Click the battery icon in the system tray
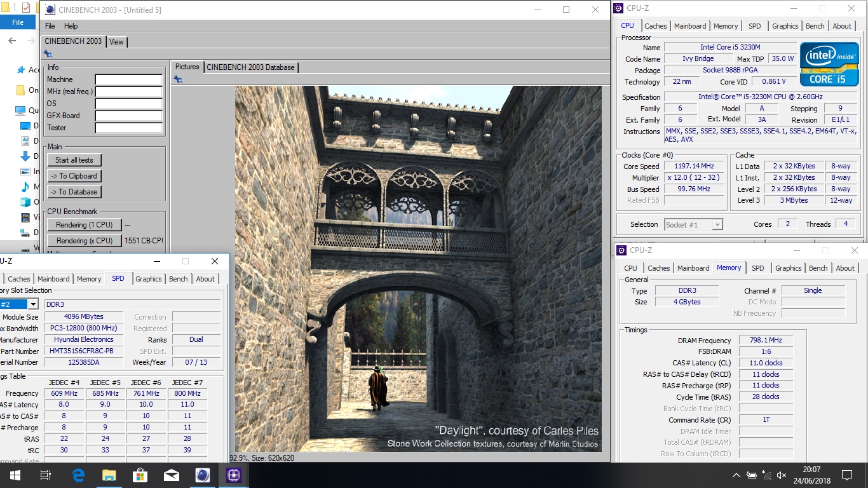868x488 pixels. pos(752,475)
